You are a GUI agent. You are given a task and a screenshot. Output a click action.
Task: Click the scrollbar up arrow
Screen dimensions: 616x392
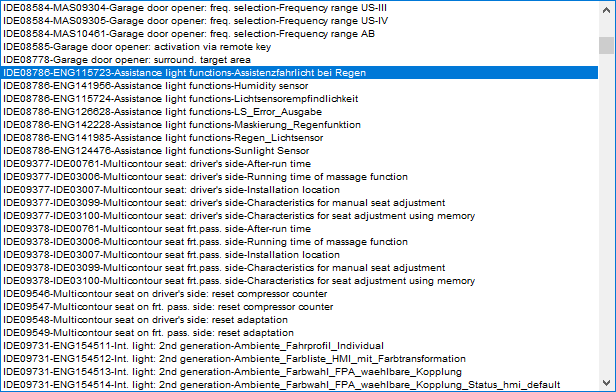pyautogui.click(x=606, y=9)
